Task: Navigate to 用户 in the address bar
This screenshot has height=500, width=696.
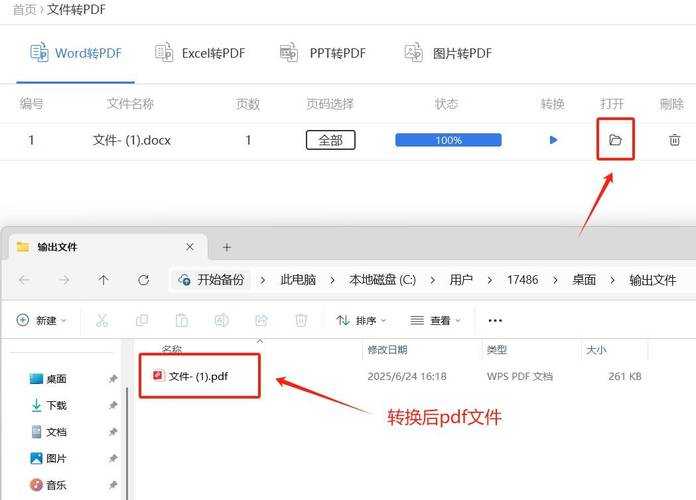Action: tap(461, 280)
